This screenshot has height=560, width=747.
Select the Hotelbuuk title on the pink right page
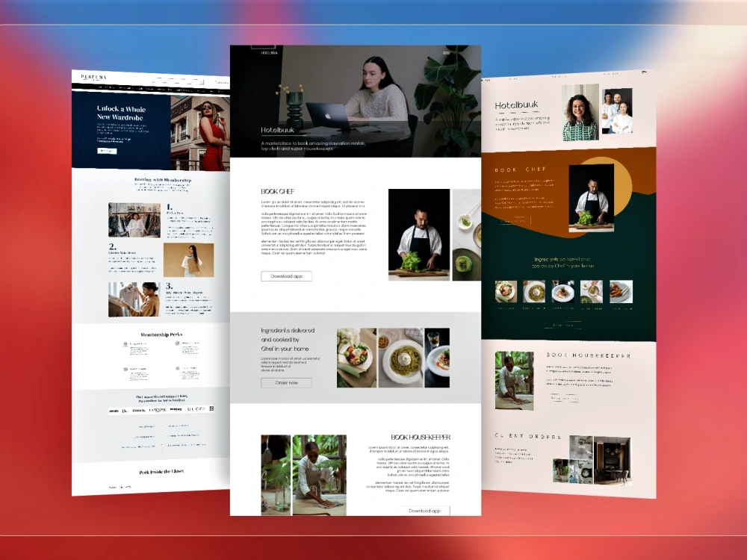pos(516,105)
